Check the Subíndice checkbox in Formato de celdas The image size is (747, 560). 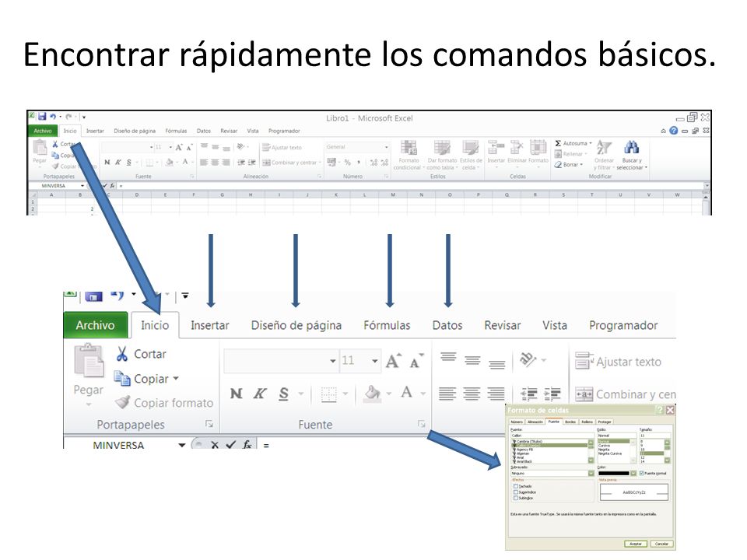point(515,498)
